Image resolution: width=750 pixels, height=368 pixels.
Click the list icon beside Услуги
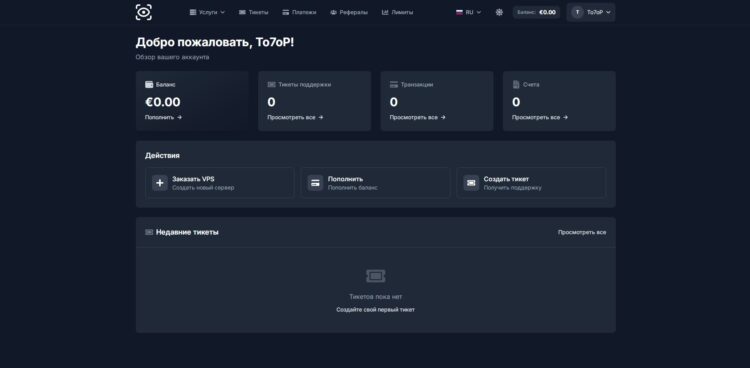click(x=193, y=12)
